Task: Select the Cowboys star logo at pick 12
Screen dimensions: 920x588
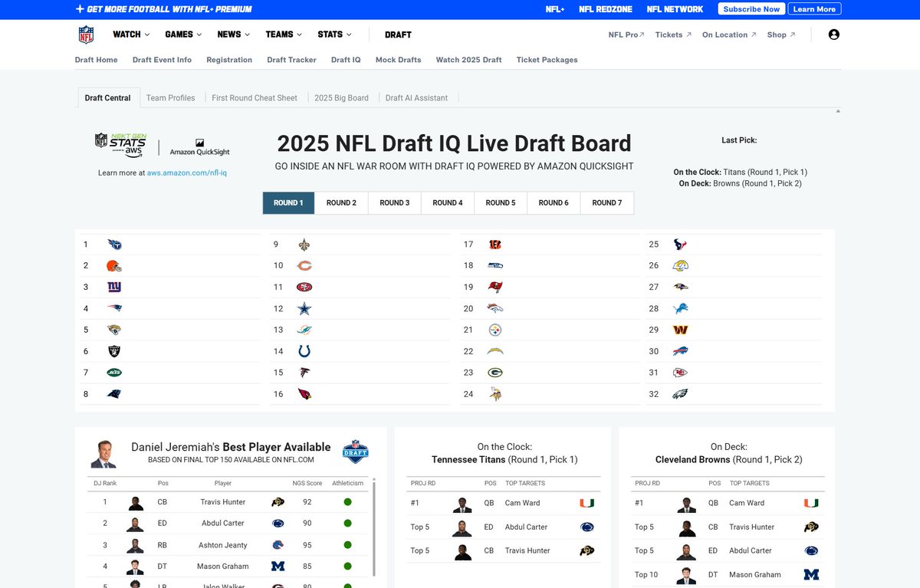Action: [304, 308]
